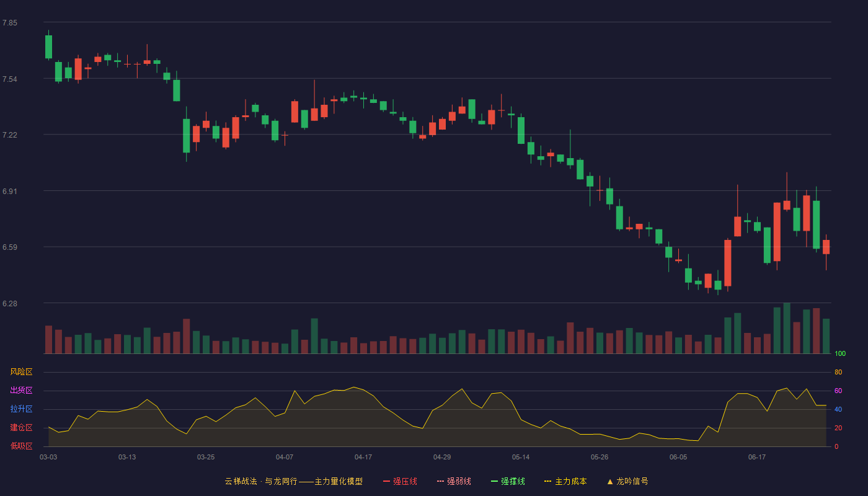Image resolution: width=868 pixels, height=496 pixels.
Task: Click the 龙吟信号 triangle legend icon
Action: (x=610, y=481)
